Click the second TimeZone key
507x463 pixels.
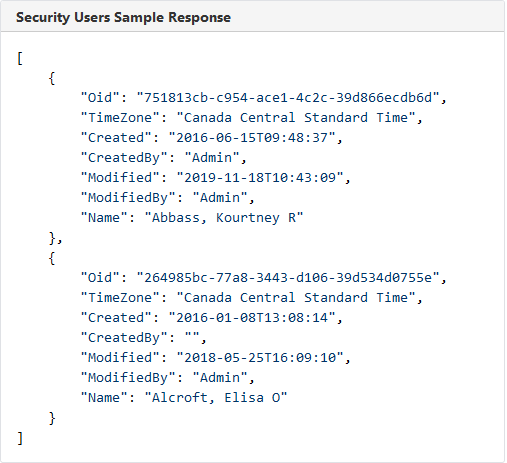click(120, 298)
